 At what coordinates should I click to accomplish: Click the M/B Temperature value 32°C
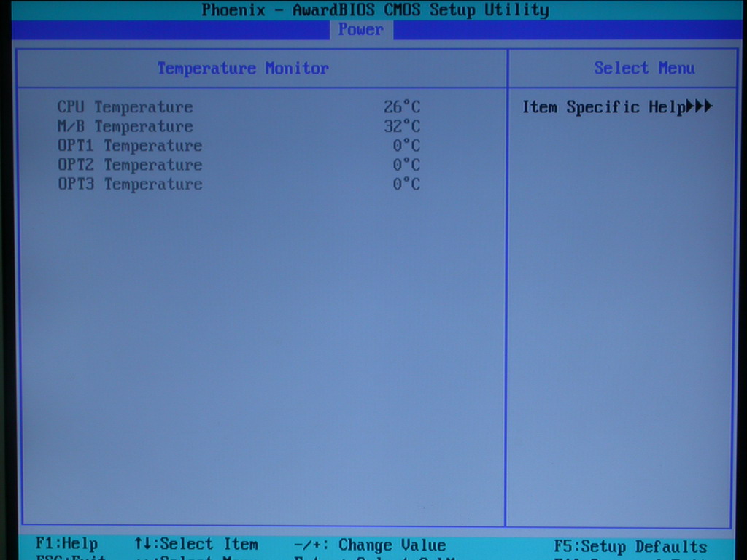point(402,127)
